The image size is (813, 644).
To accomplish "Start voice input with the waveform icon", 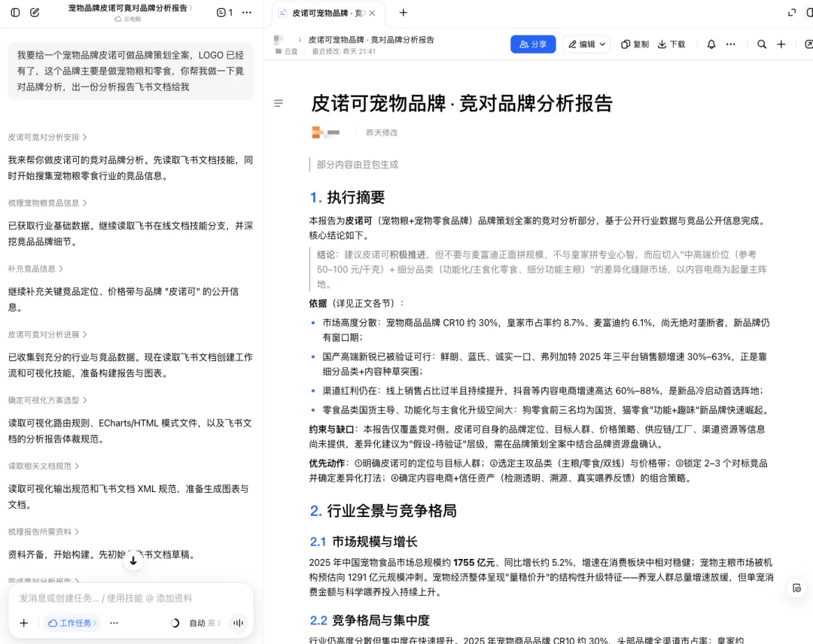I will click(x=239, y=623).
